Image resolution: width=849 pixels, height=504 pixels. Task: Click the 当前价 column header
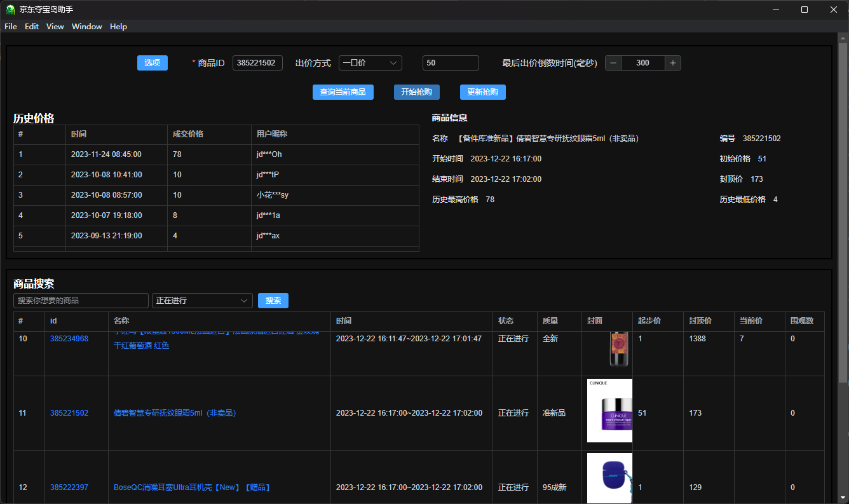(759, 321)
